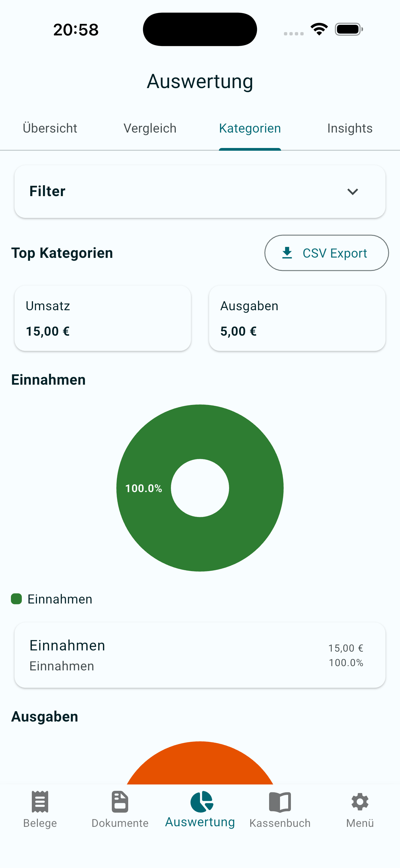Screen dimensions: 400x868
Task: Tap the Wi-Fi icon in the status bar
Action: tap(318, 29)
